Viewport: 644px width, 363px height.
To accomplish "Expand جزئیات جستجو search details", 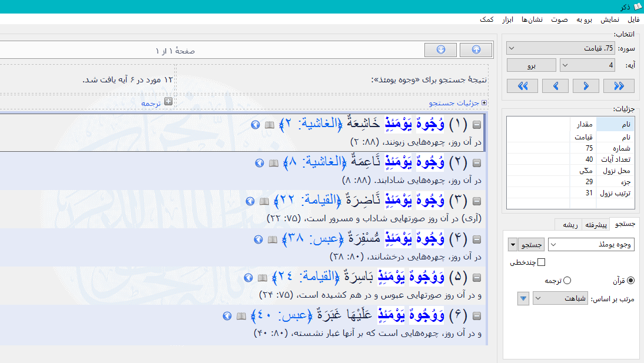I will pos(484,102).
